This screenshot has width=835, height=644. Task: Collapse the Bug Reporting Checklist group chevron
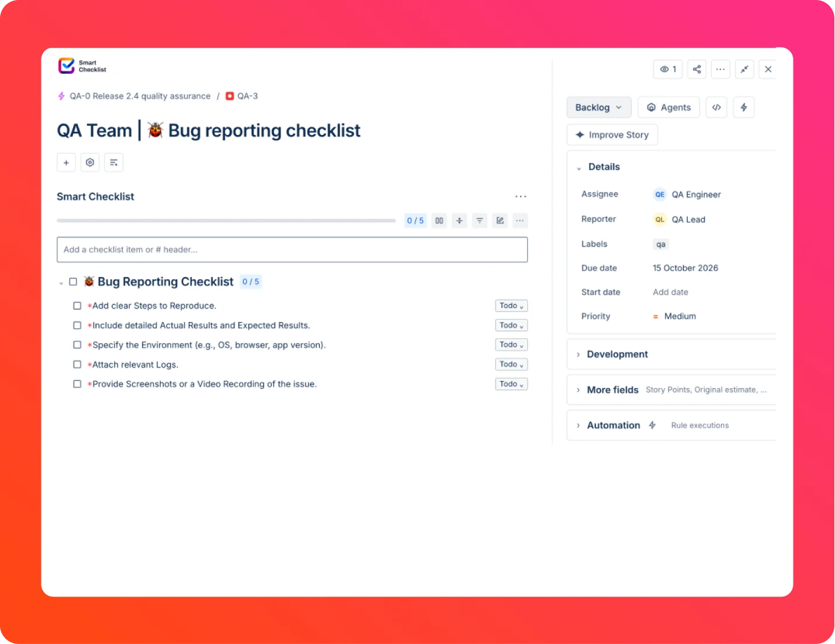[61, 283]
